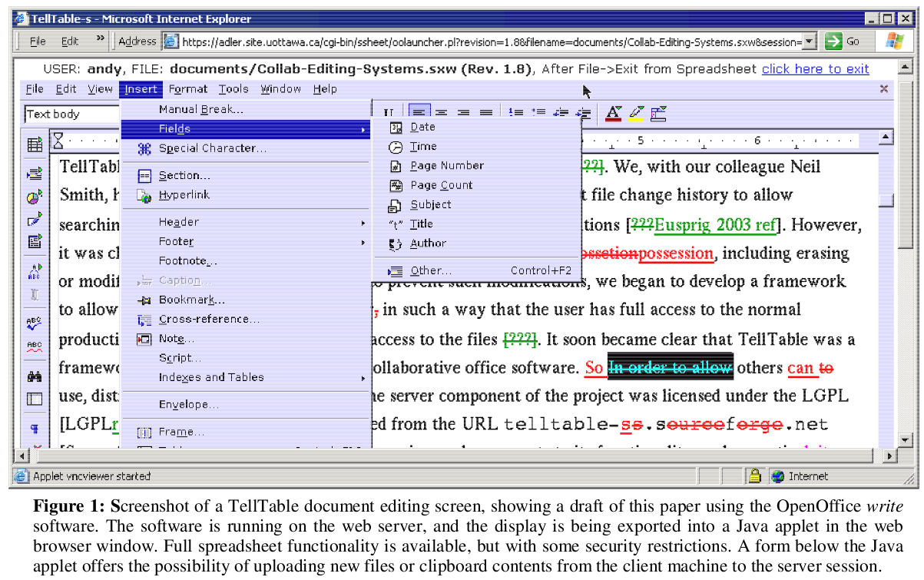Expand the Footer submenu arrow
Screen dimensions: 924x580
click(x=363, y=242)
